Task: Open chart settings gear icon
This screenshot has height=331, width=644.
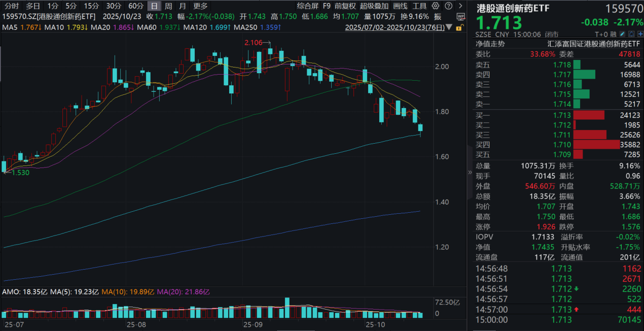Action: point(434,6)
